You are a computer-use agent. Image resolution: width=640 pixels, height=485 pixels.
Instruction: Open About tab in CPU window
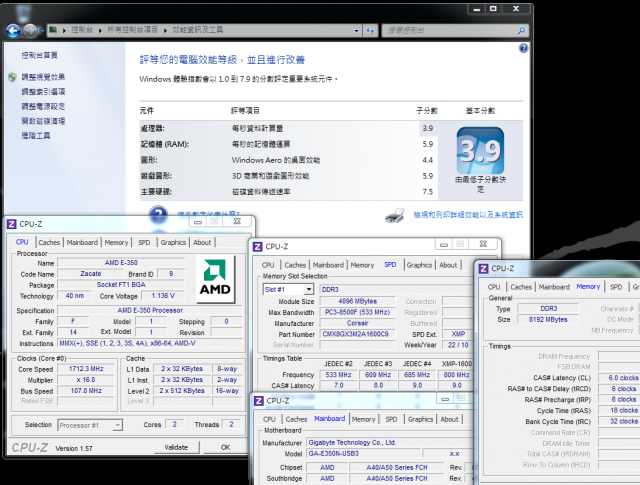(x=202, y=242)
